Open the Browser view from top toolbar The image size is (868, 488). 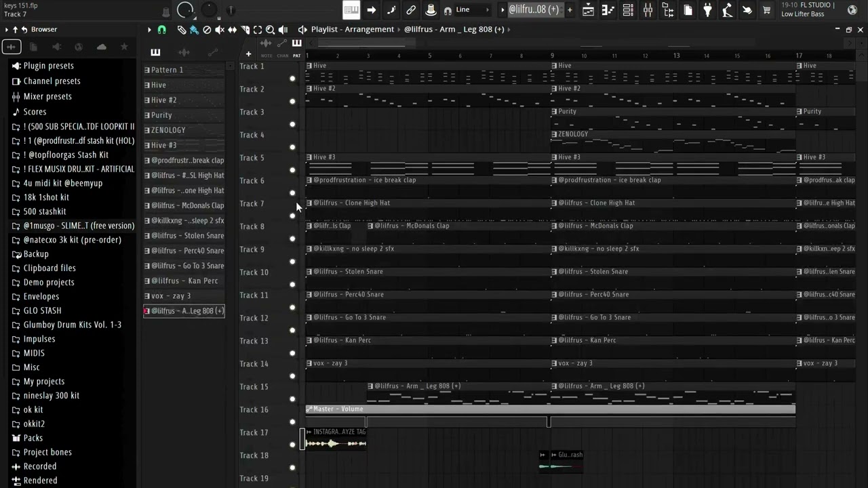pyautogui.click(x=668, y=10)
